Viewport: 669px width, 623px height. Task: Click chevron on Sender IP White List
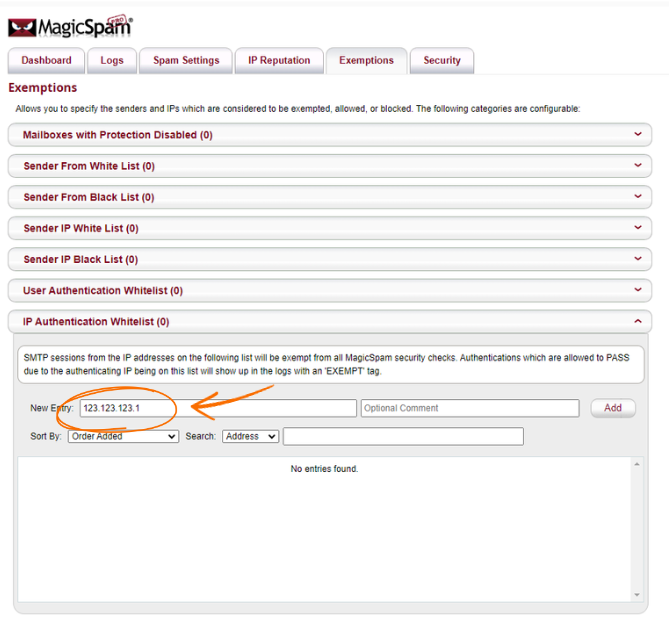638,227
